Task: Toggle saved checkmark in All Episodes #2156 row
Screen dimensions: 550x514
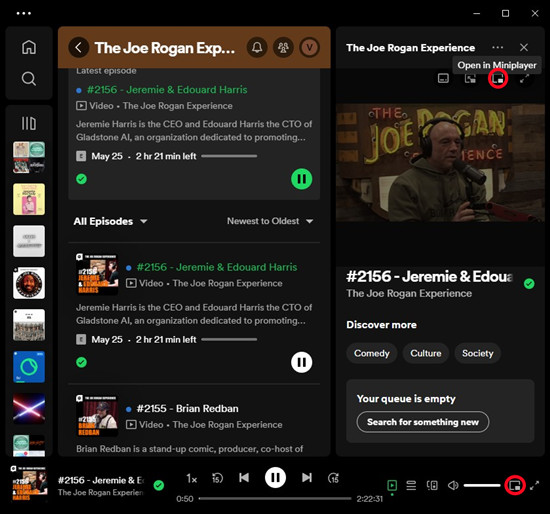Action: click(81, 362)
